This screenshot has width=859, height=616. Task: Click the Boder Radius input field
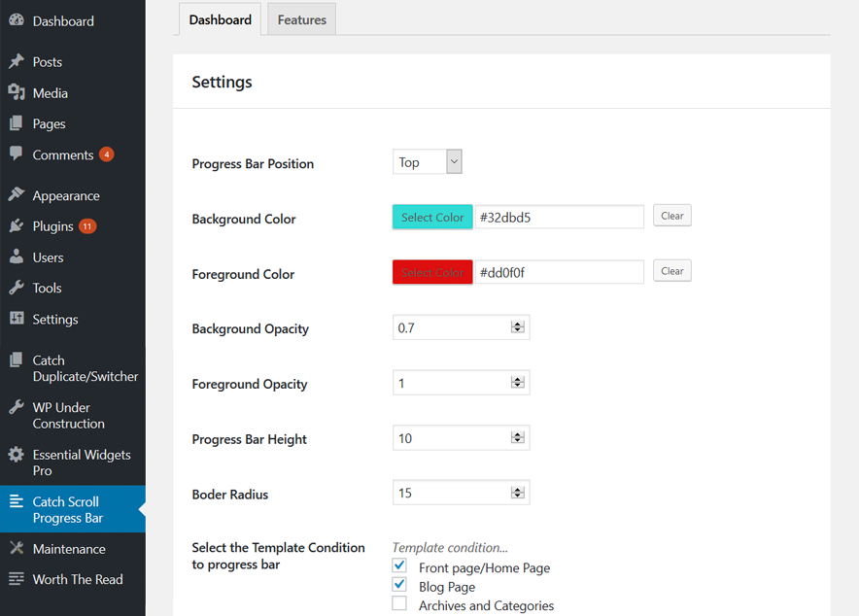(x=447, y=493)
